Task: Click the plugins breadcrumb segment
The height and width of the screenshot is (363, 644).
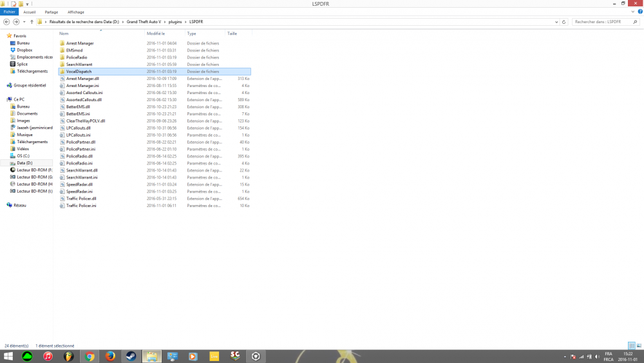Action: 175,22
